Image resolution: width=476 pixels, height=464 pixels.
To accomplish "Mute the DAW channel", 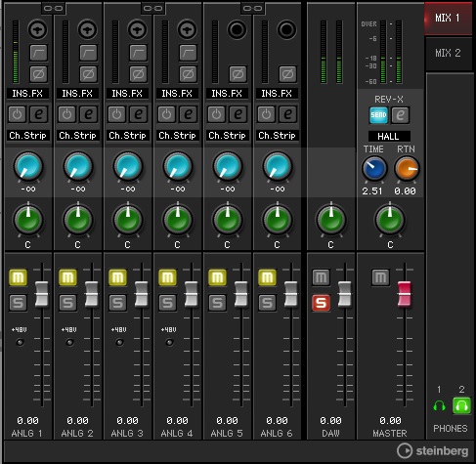I will pyautogui.click(x=321, y=277).
